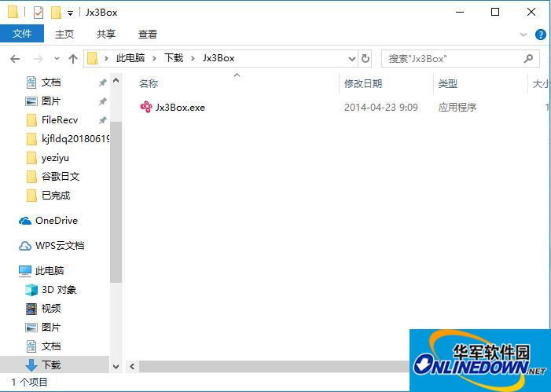Click the sidebar scroll up arrow
This screenshot has width=551, height=392.
[x=116, y=81]
